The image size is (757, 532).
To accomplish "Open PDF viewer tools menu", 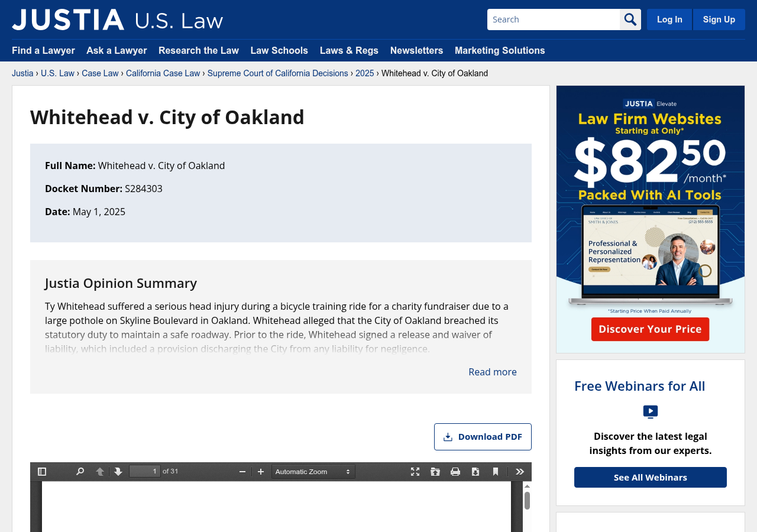I will click(520, 472).
